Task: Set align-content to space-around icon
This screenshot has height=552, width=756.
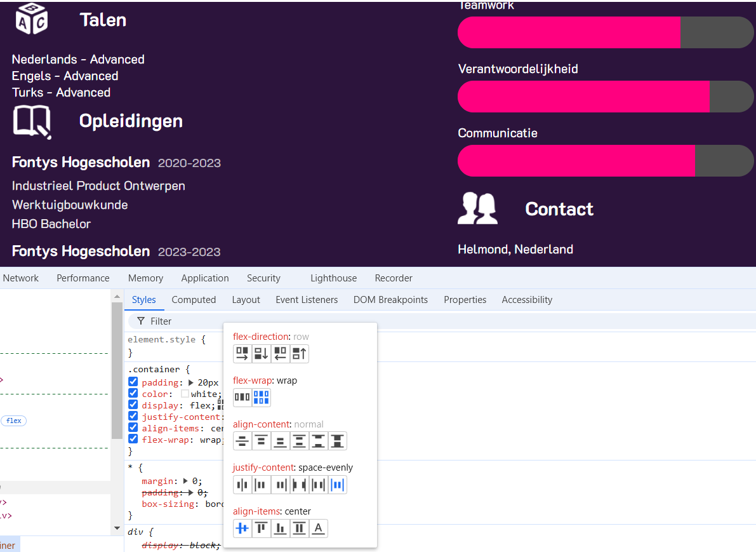Action: [300, 441]
